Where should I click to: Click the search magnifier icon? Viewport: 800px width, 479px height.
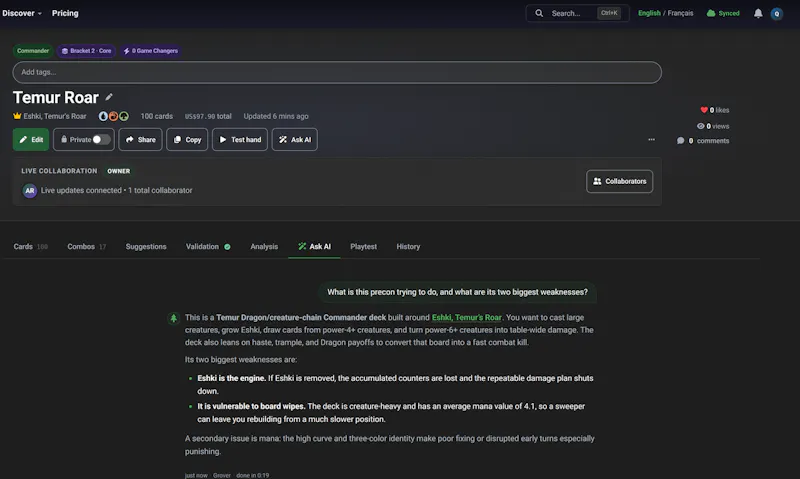[x=539, y=13]
